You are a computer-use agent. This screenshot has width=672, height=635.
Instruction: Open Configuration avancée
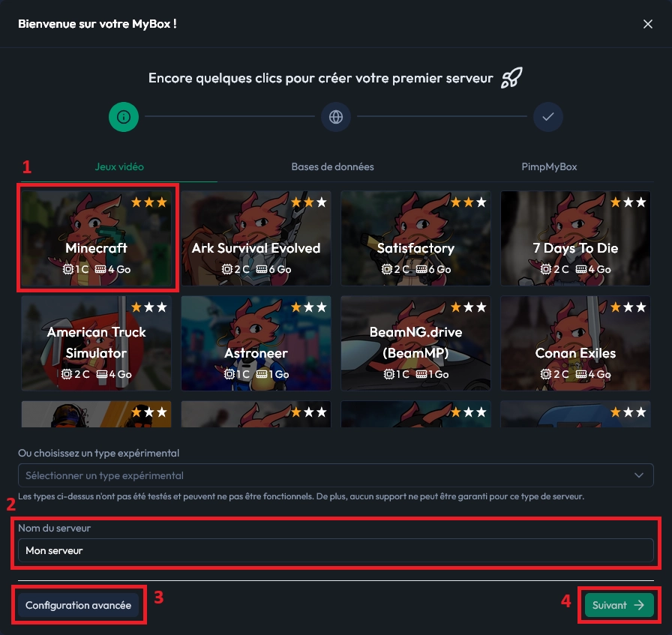coord(79,605)
